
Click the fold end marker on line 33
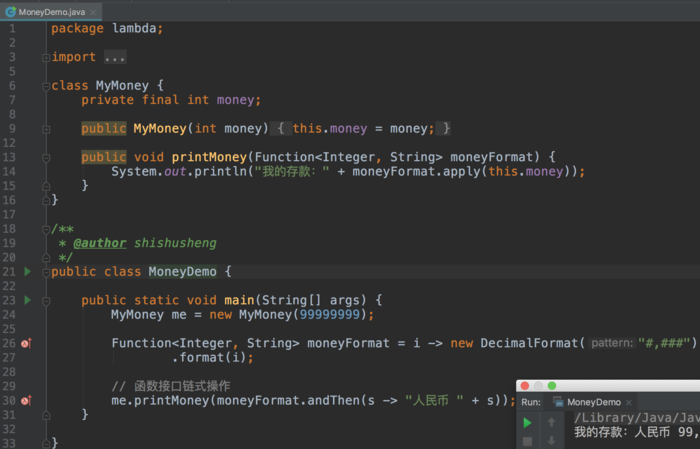(46, 444)
